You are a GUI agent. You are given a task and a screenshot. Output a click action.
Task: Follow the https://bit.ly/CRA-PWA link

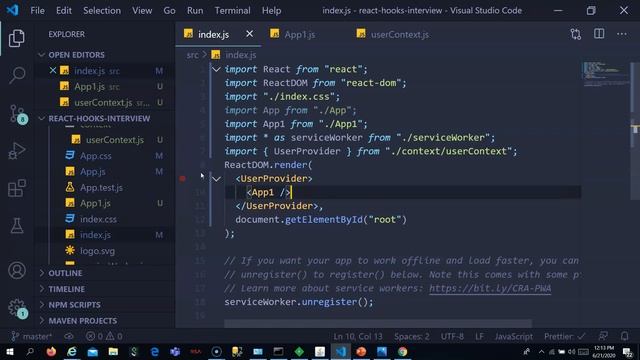490,288
